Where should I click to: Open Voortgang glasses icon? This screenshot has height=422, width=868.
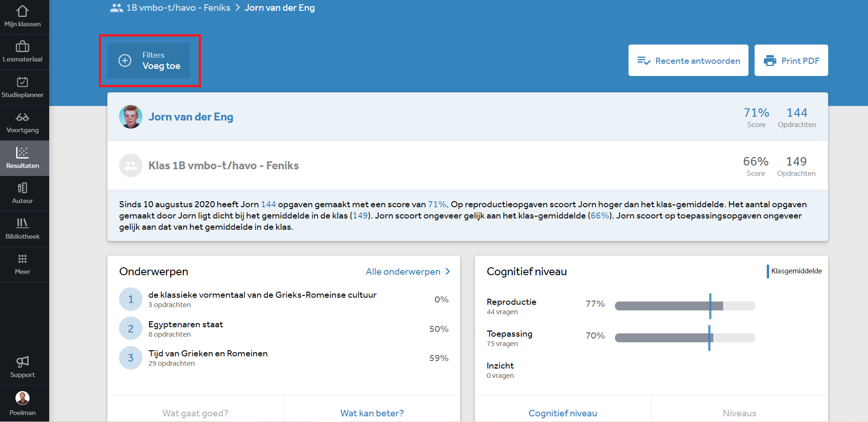pyautogui.click(x=22, y=117)
